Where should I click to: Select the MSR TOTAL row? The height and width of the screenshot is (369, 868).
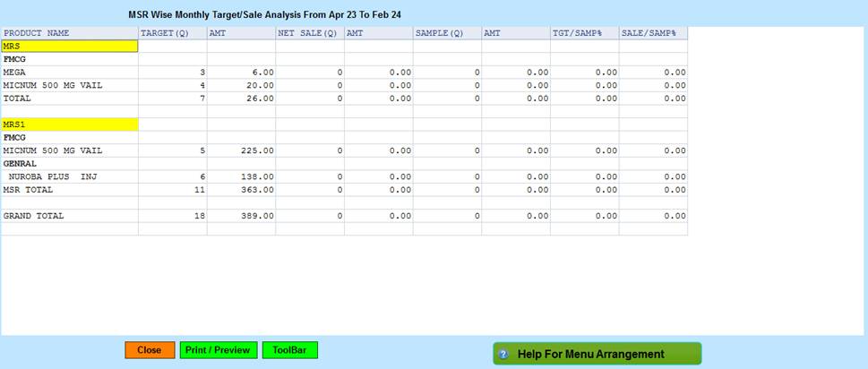29,190
